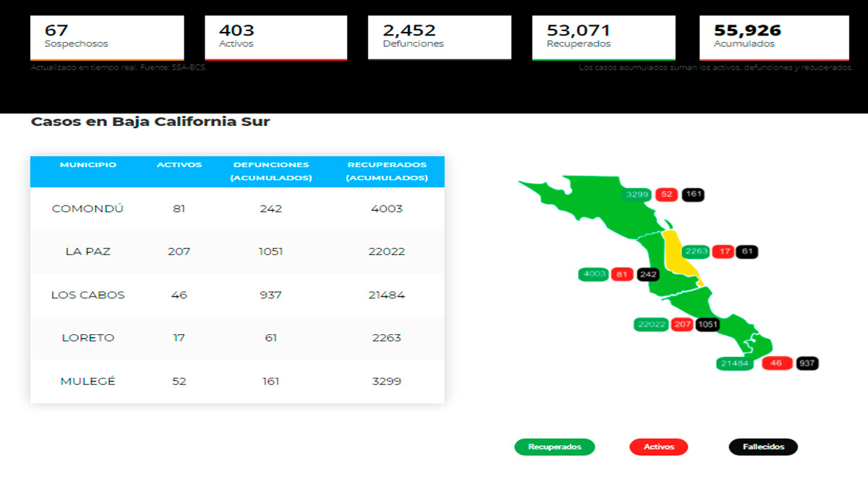Click the red 17 badge on the map

[723, 252]
